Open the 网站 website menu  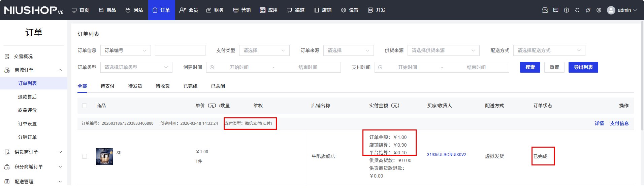click(134, 10)
